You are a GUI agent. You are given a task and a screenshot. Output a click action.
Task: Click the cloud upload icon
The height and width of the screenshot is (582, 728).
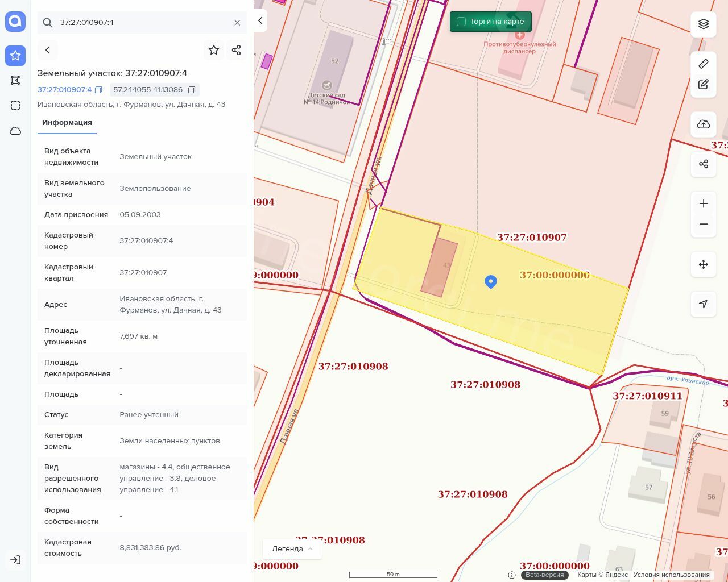point(704,124)
